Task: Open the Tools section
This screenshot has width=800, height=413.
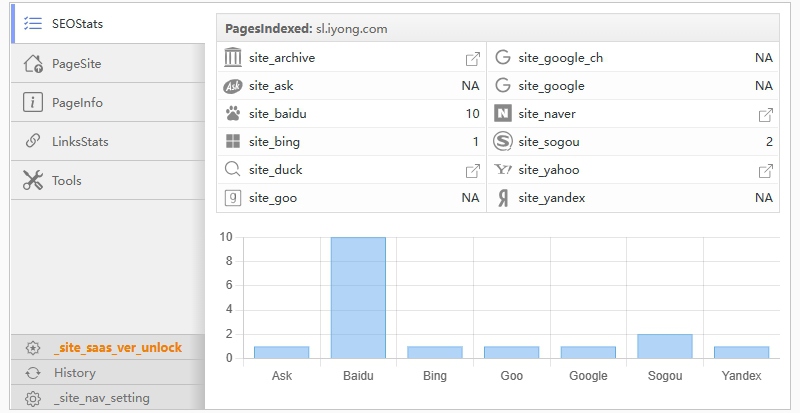Action: 66,181
